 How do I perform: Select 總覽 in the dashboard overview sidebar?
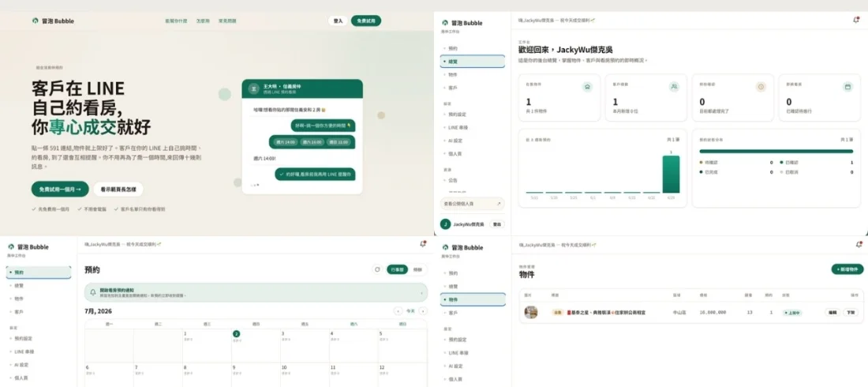coord(473,61)
